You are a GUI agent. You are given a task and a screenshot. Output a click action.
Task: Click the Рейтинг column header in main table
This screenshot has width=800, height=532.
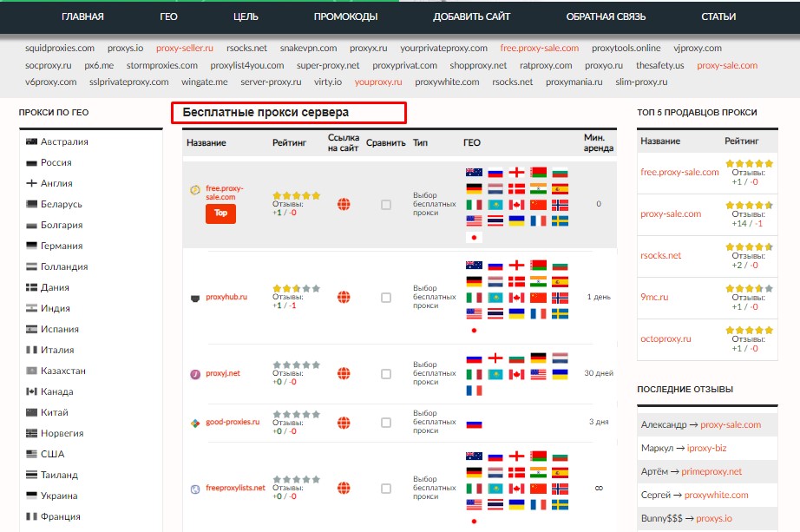pos(289,143)
